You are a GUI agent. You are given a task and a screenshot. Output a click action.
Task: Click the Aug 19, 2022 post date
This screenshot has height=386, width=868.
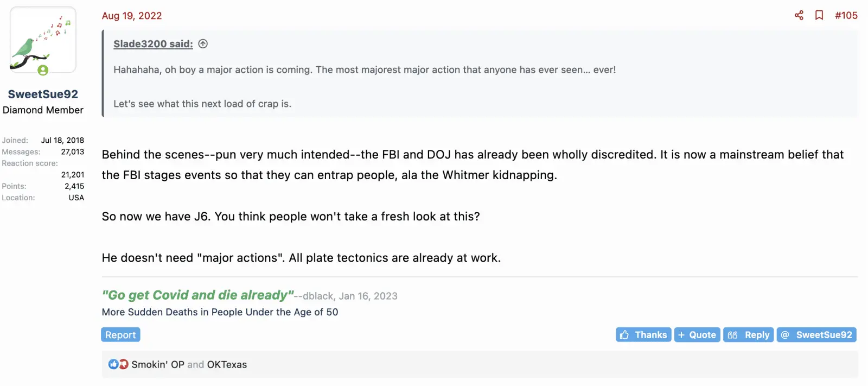132,16
